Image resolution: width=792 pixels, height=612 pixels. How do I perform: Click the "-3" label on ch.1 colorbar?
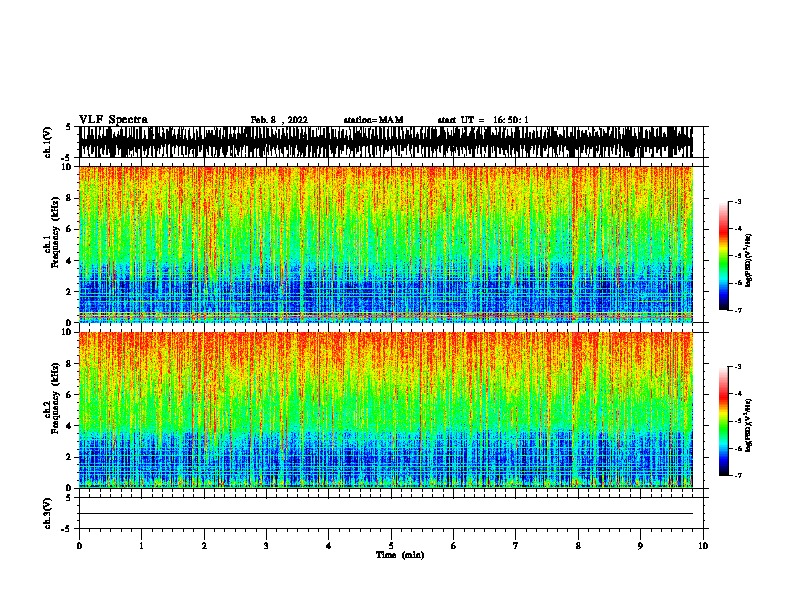pyautogui.click(x=738, y=202)
